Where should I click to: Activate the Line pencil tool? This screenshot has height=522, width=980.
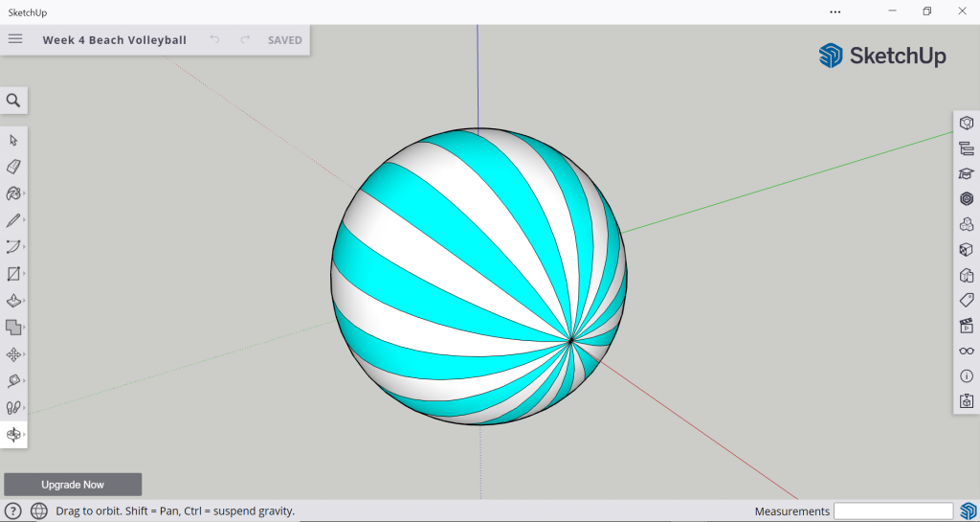[13, 220]
